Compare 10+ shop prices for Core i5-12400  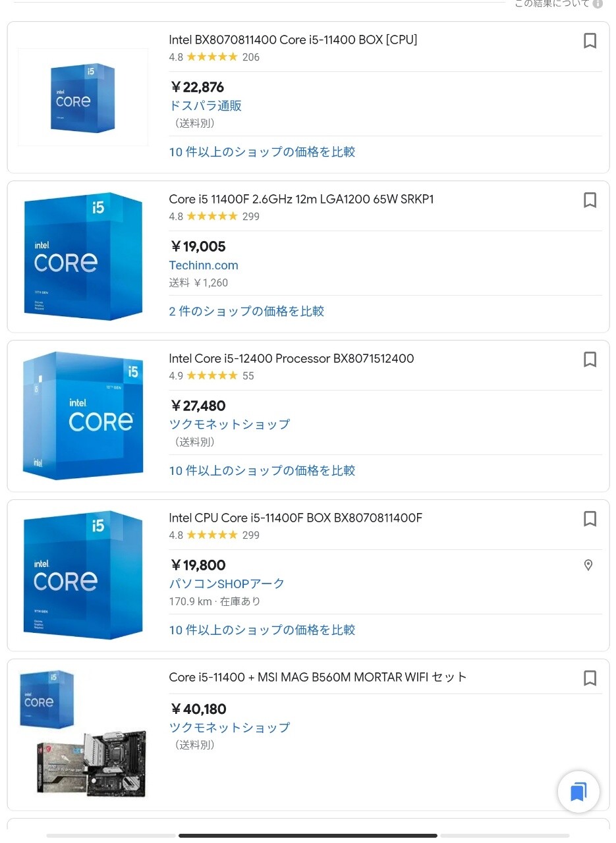[262, 471]
